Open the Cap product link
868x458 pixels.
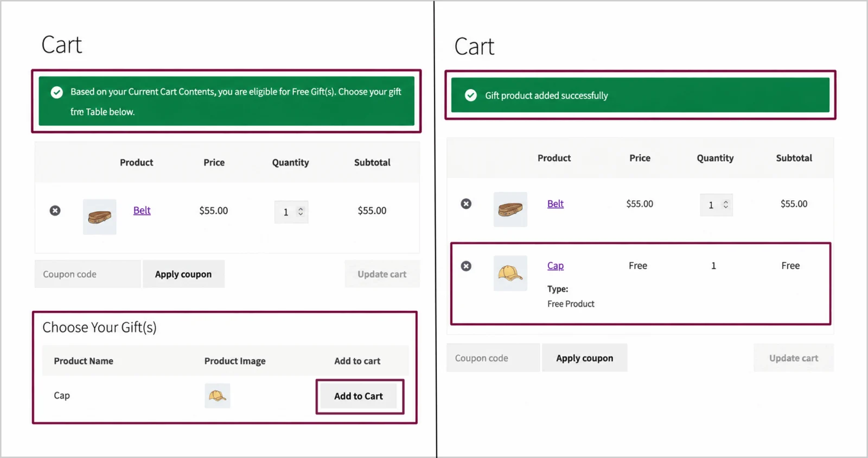[x=556, y=265]
